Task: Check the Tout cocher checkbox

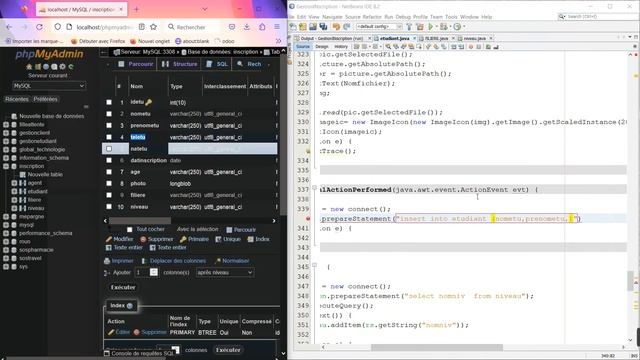Action: [x=129, y=229]
